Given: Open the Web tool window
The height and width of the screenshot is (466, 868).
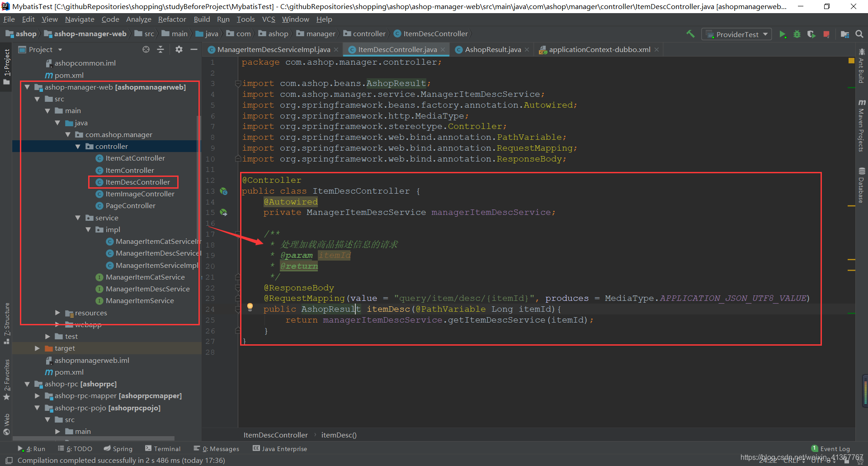Looking at the screenshot, I should pos(7,424).
